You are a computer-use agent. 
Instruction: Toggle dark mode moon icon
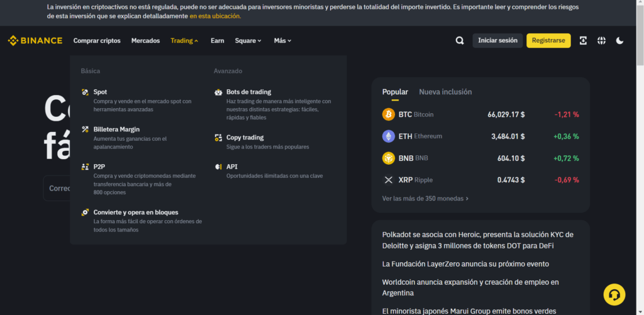(619, 41)
